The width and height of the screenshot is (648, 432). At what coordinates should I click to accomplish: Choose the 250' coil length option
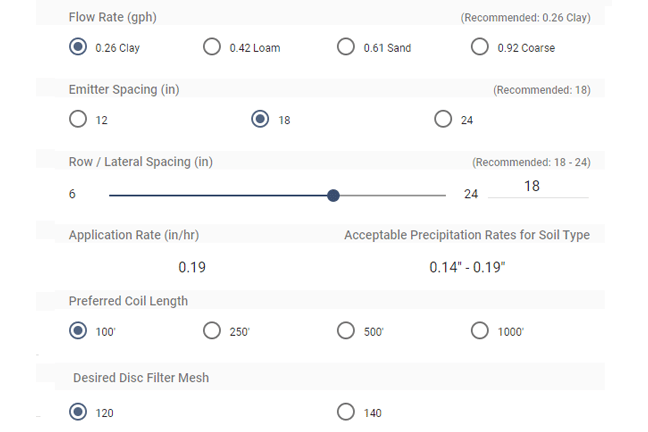[x=212, y=331]
